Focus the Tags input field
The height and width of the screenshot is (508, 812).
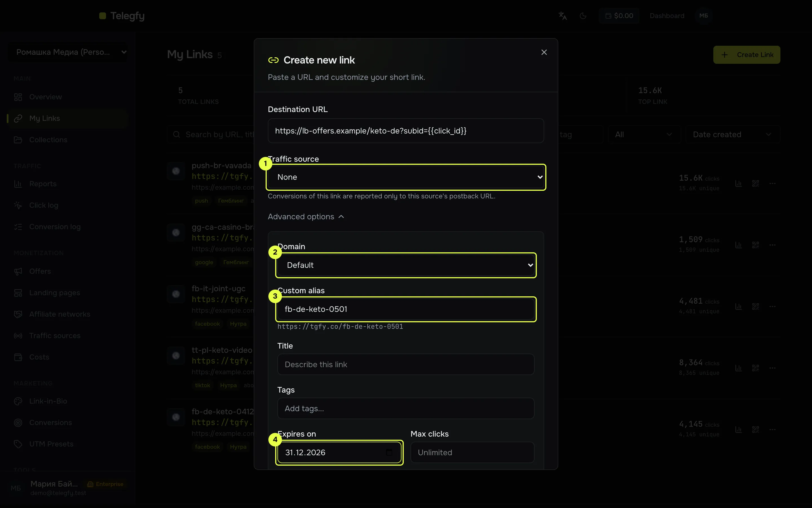click(x=406, y=408)
